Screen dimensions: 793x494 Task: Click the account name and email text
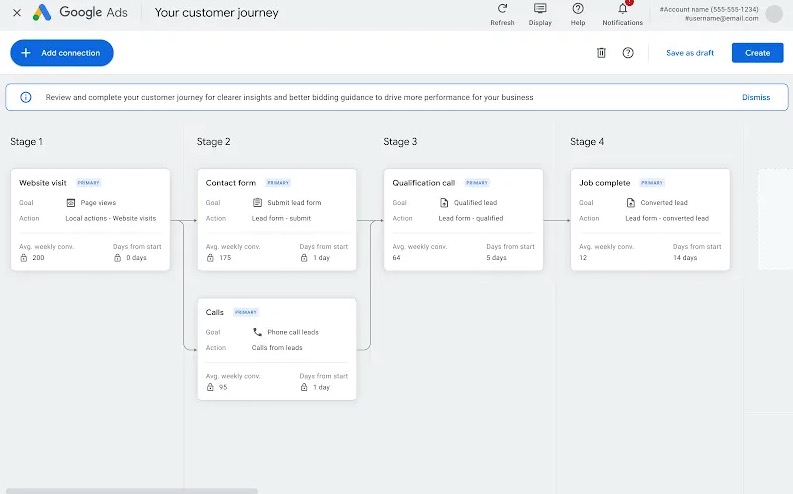[x=709, y=14]
